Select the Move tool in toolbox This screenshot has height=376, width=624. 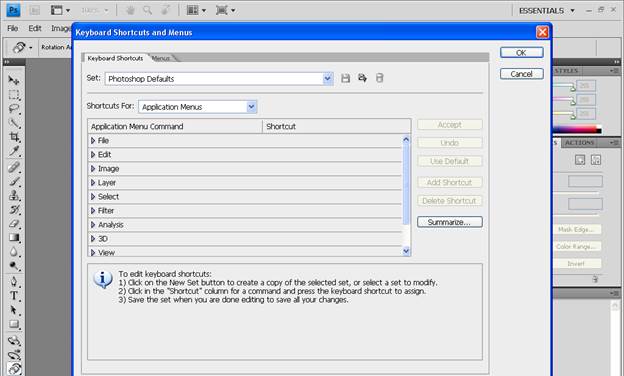tap(14, 80)
